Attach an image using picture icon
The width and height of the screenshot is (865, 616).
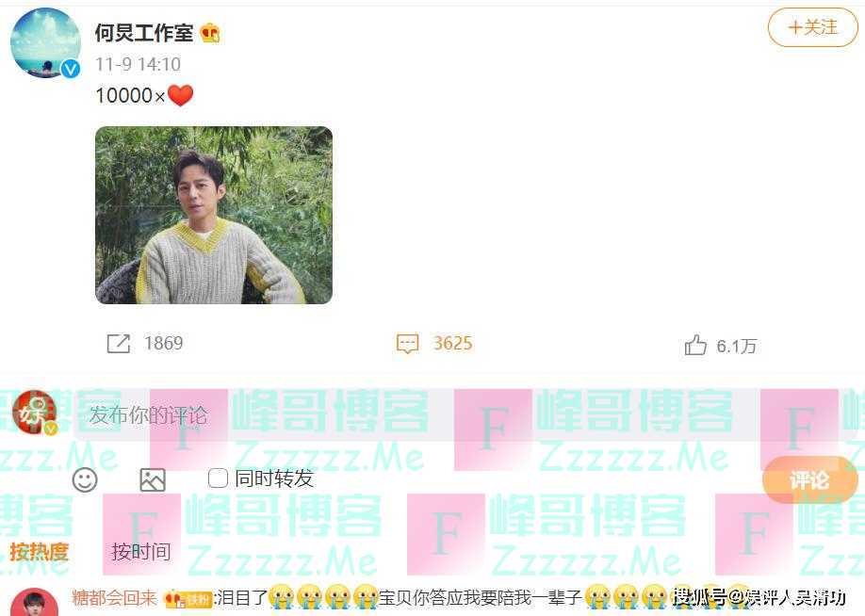(153, 479)
